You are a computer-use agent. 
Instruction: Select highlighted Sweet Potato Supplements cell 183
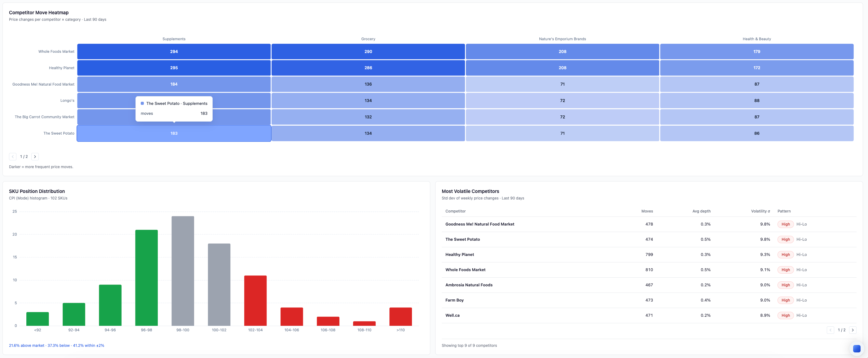[174, 133]
